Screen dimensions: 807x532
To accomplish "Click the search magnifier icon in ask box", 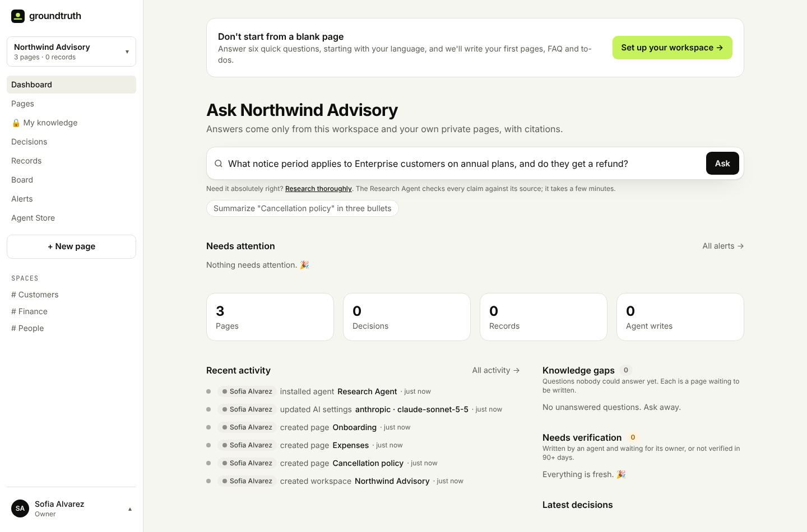I will 219,164.
